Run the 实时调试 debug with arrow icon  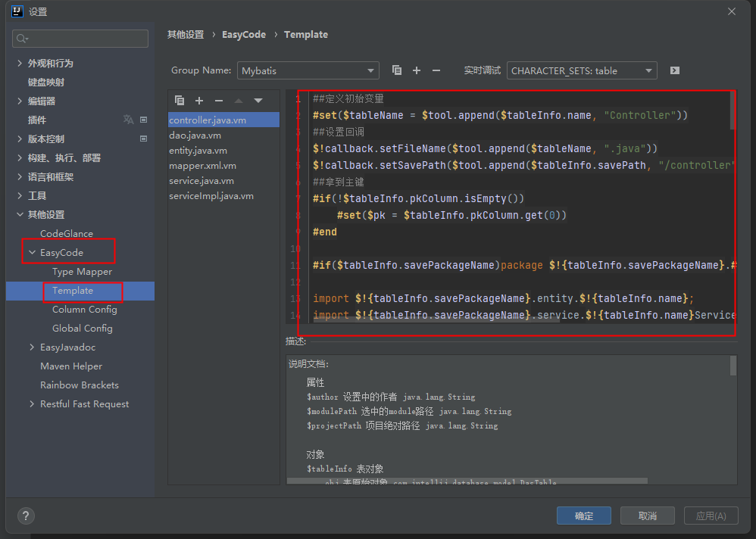click(x=674, y=70)
